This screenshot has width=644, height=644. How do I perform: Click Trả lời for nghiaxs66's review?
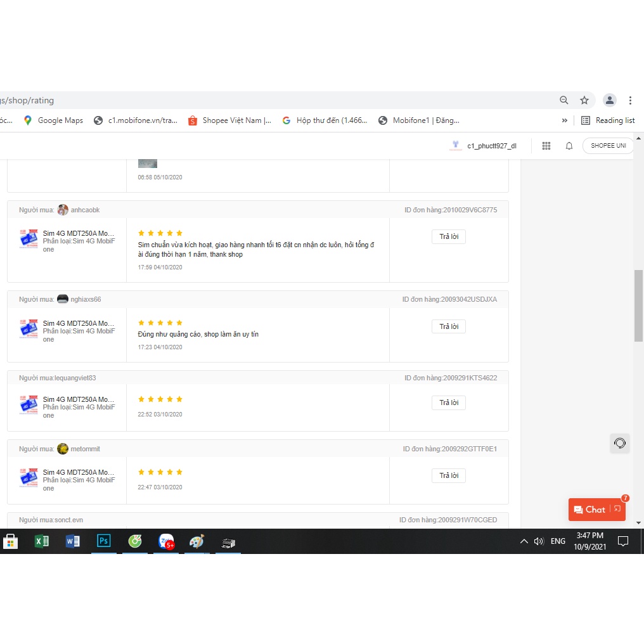coord(449,326)
